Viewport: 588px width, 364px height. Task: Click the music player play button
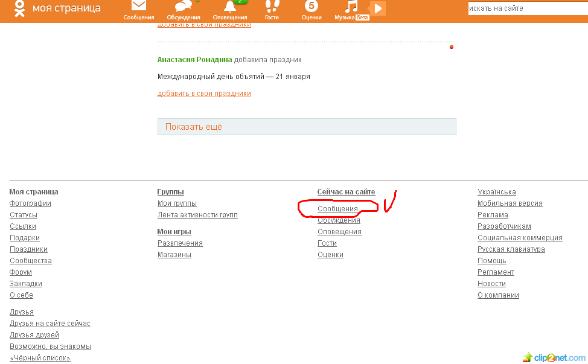[x=378, y=8]
